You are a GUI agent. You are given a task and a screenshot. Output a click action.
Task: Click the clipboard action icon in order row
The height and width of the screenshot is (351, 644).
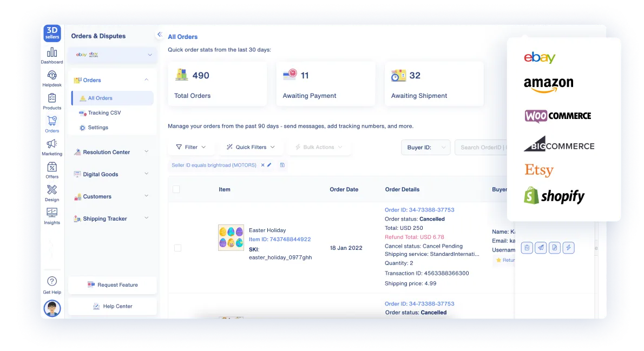pyautogui.click(x=527, y=248)
